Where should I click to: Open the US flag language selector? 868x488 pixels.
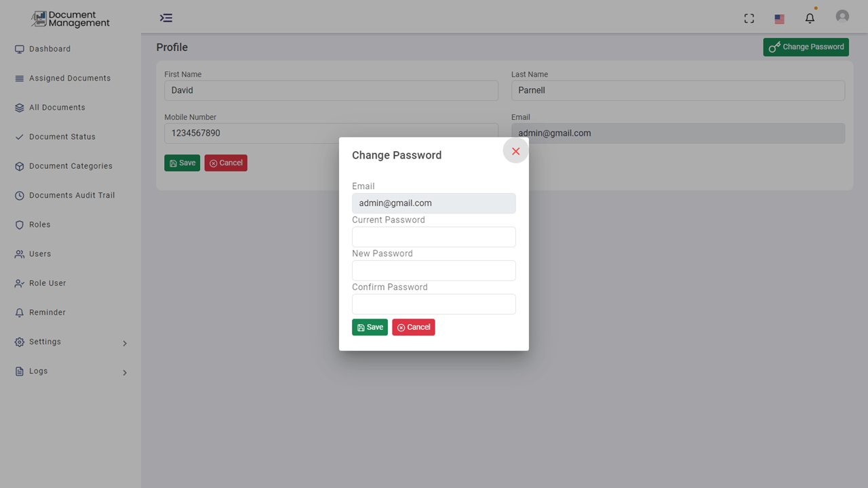779,19
